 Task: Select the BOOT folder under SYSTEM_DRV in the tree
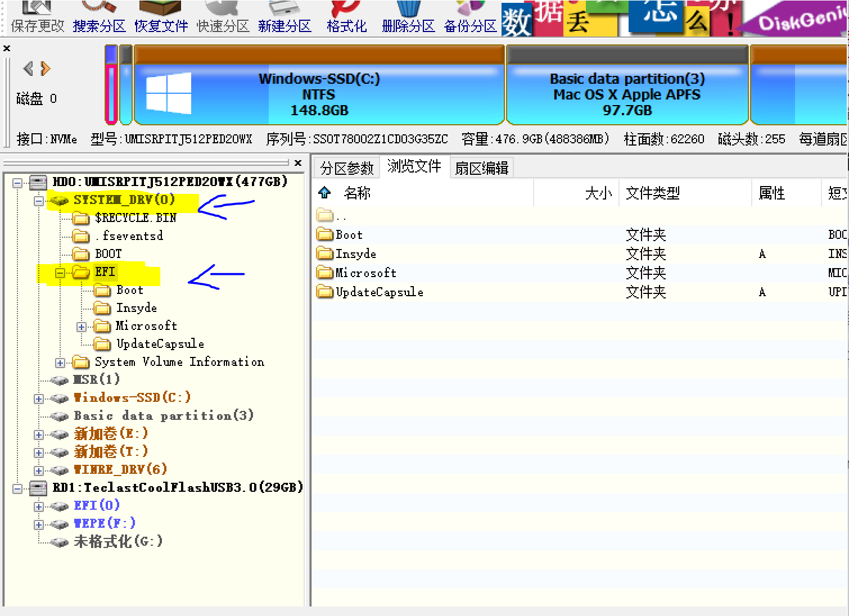coord(108,253)
